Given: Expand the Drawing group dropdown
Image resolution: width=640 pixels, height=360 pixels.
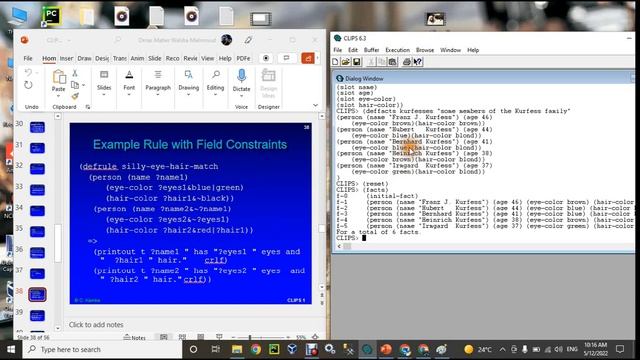Looking at the screenshot, I should [189, 95].
